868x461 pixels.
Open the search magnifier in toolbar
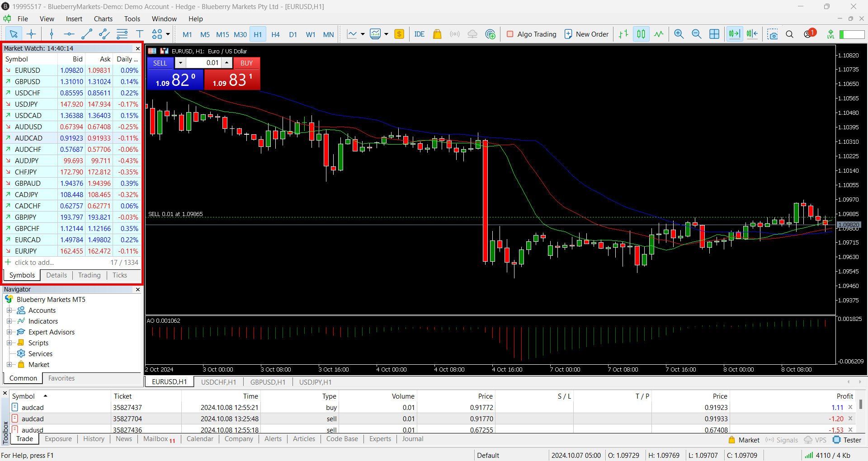click(790, 34)
